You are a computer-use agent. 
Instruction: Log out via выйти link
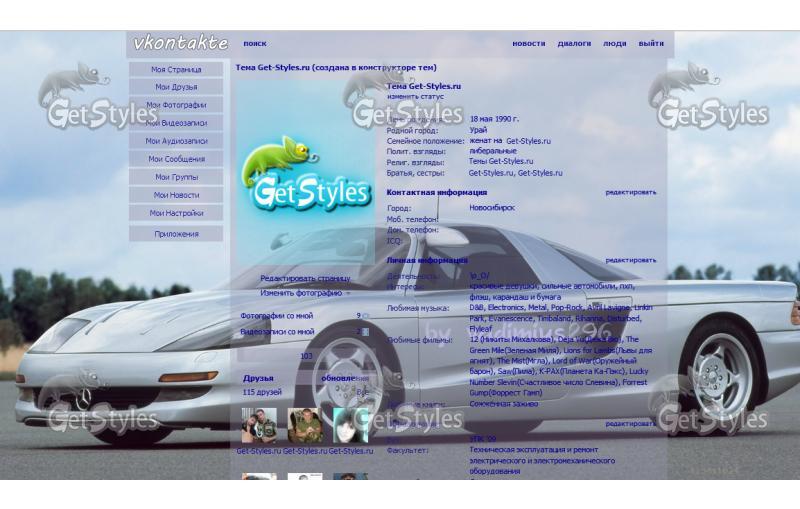coord(651,44)
